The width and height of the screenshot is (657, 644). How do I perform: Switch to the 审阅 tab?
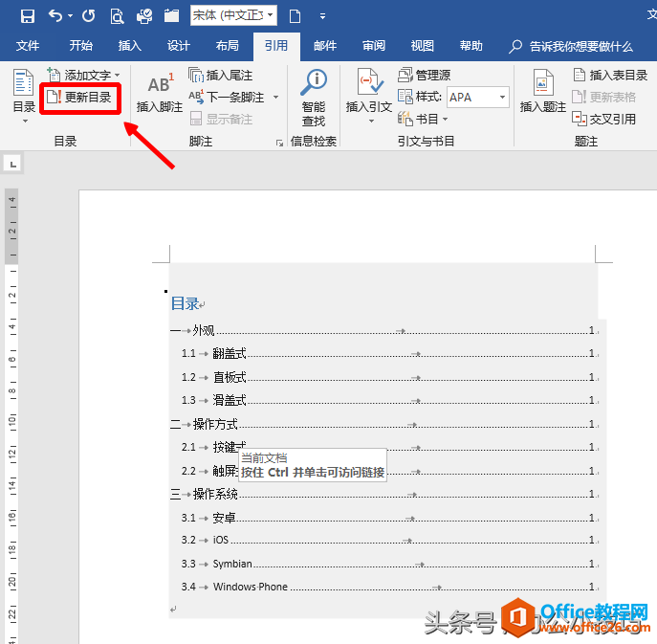[x=374, y=45]
